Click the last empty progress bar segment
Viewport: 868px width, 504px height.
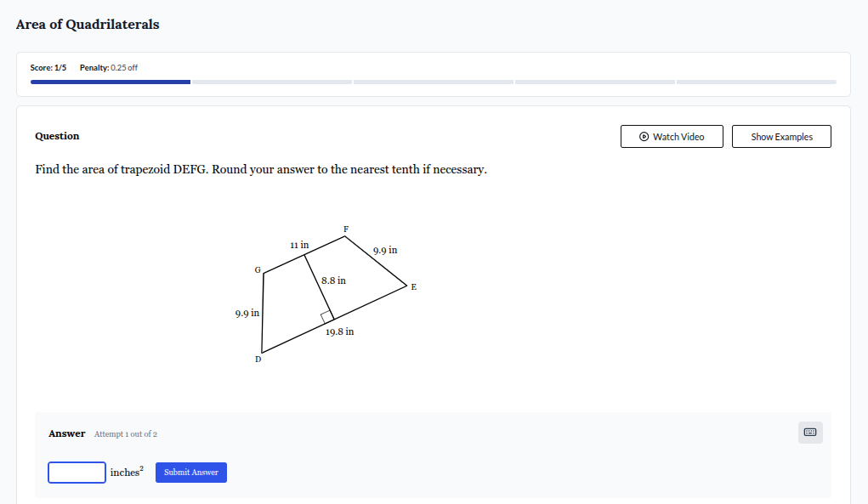tap(755, 82)
